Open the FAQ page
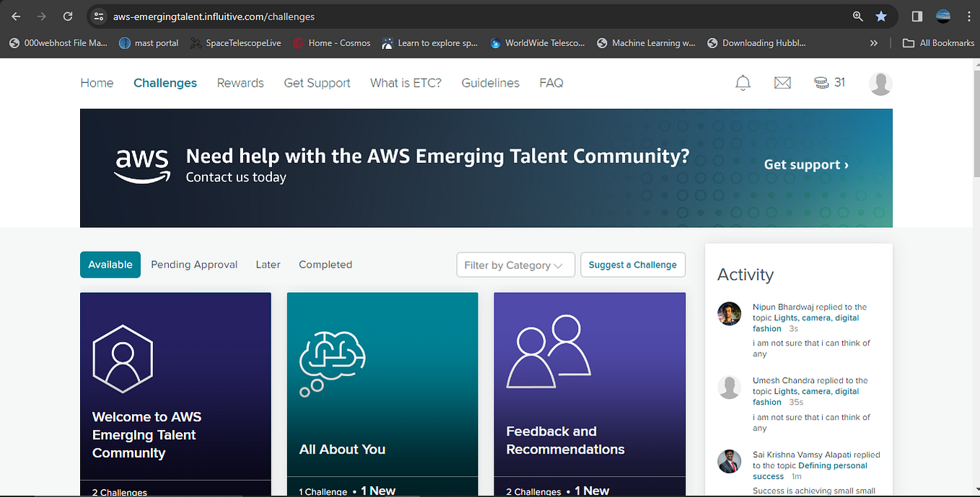This screenshot has height=497, width=980. (551, 83)
